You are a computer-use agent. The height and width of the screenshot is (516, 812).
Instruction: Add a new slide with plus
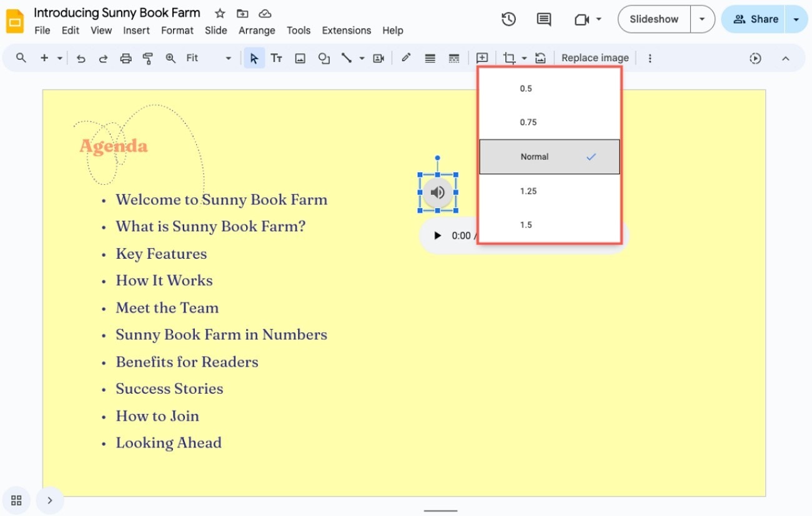(x=44, y=58)
